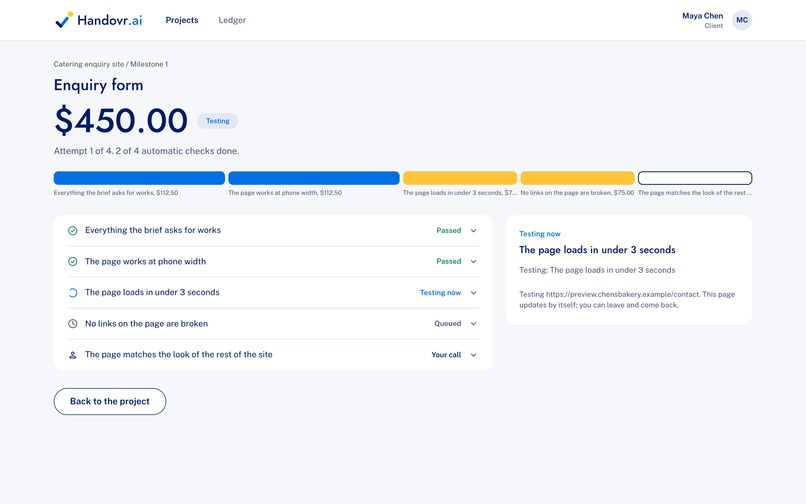The width and height of the screenshot is (806, 504).
Task: Click side panel heading 'The page loads in under 3 seconds'
Action: (597, 250)
